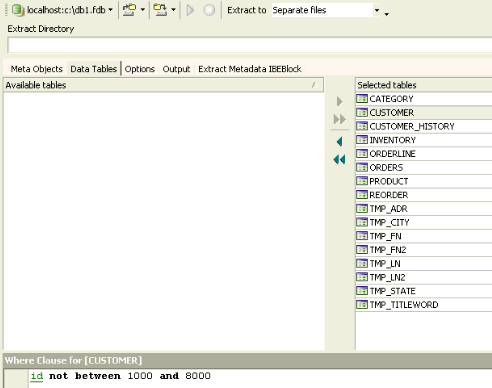Image resolution: width=492 pixels, height=388 pixels.
Task: Click the TMP_ADR table icon
Action: tap(362, 208)
